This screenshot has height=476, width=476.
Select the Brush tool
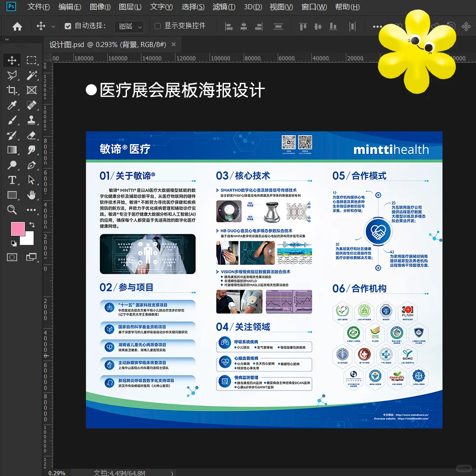tap(12, 120)
